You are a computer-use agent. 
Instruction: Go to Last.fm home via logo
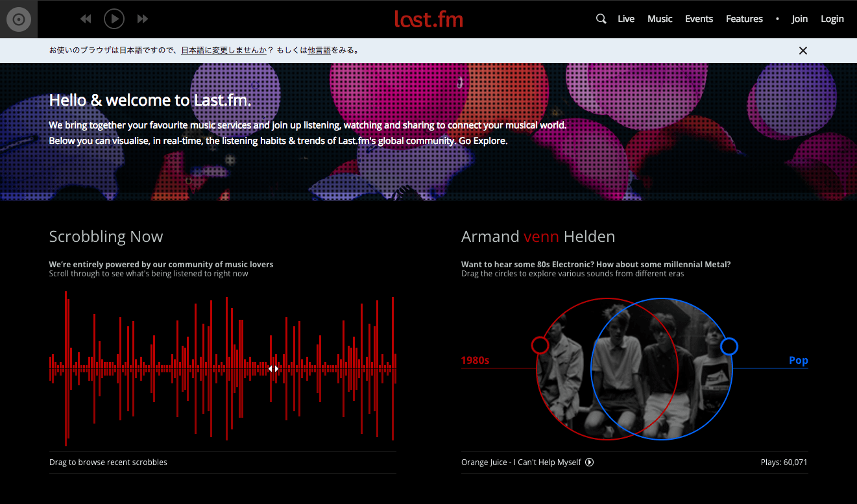point(429,19)
